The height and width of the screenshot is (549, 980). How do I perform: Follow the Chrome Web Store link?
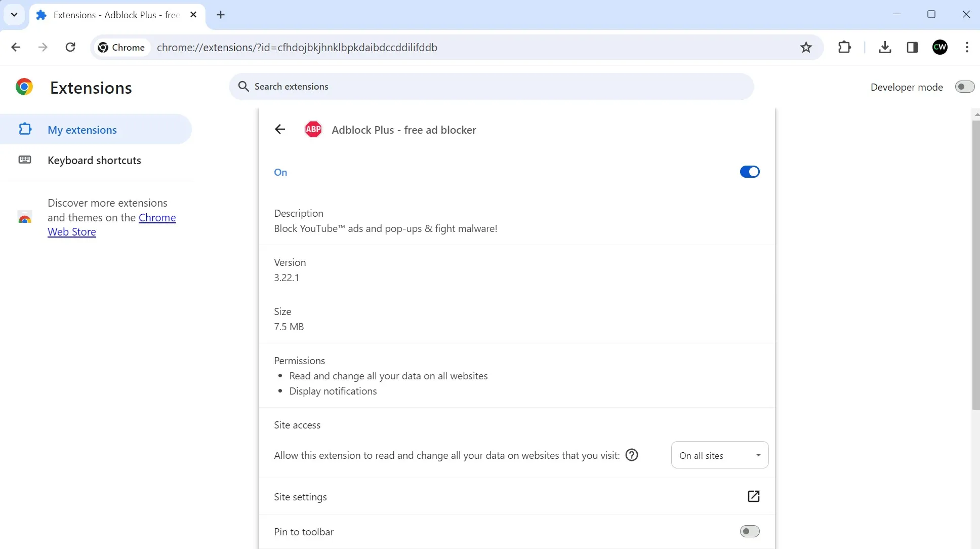pos(157,218)
